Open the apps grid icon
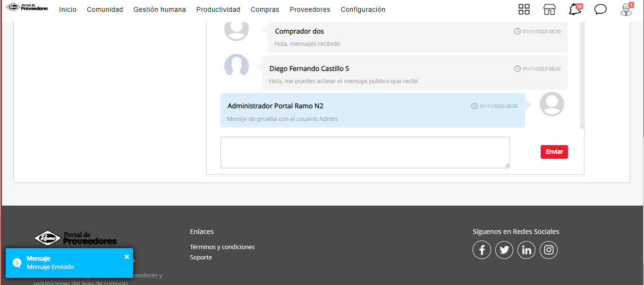The image size is (644, 285). coord(524,9)
